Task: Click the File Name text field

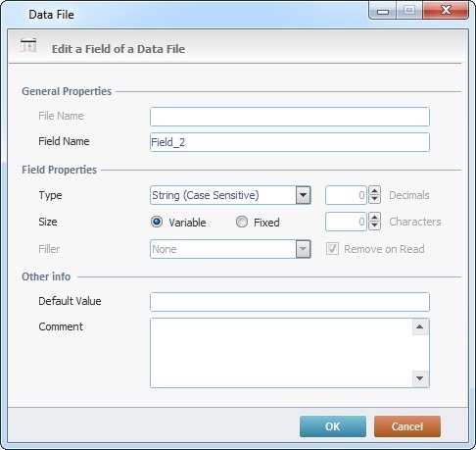Action: [290, 117]
